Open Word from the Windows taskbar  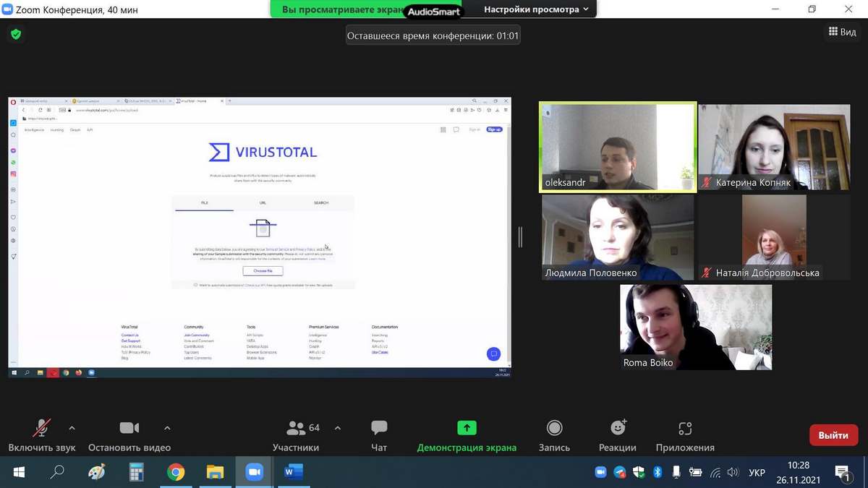click(x=293, y=473)
